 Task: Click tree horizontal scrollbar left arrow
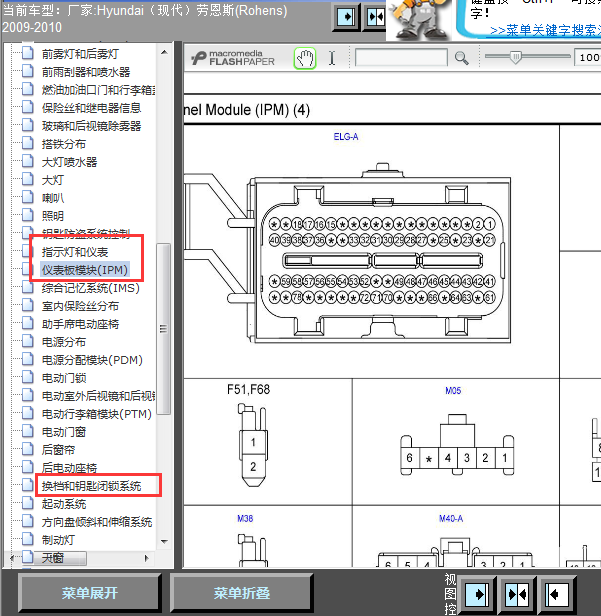(12, 558)
